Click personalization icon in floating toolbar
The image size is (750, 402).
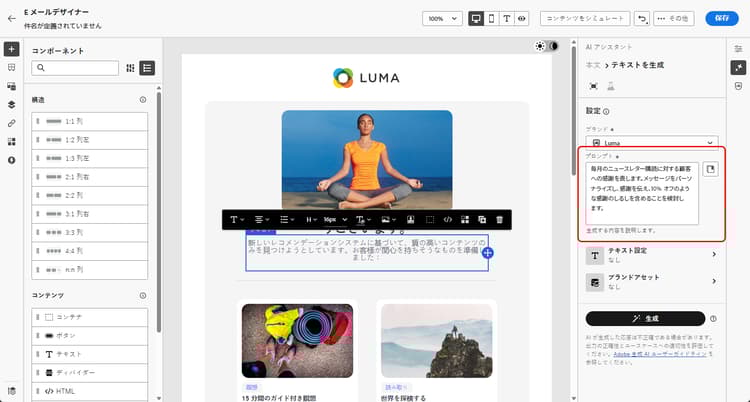coord(410,220)
